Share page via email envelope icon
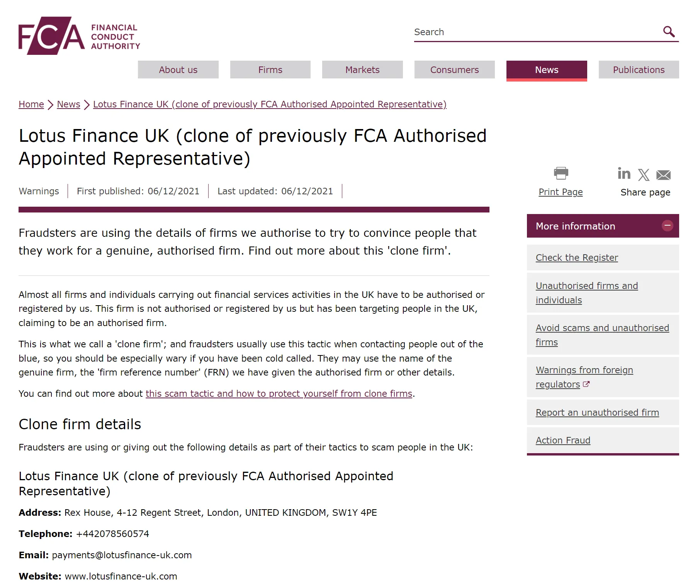Viewport: 700px width, 588px height. point(663,175)
